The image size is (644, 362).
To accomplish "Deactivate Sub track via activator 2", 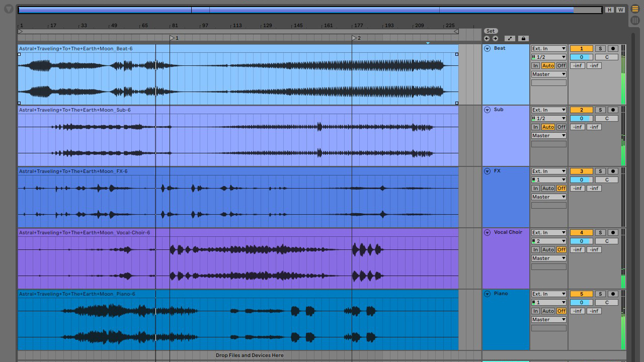I will (582, 110).
